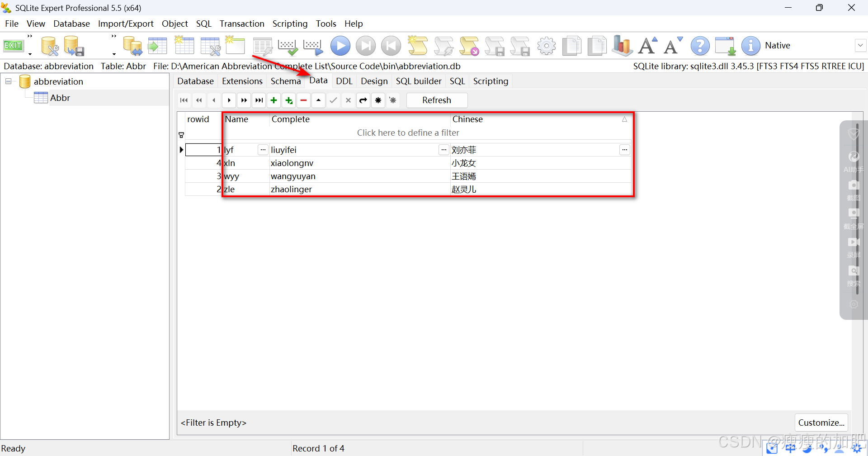Image resolution: width=868 pixels, height=456 pixels.
Task: Open the chart report icon on toolbar
Action: point(622,45)
